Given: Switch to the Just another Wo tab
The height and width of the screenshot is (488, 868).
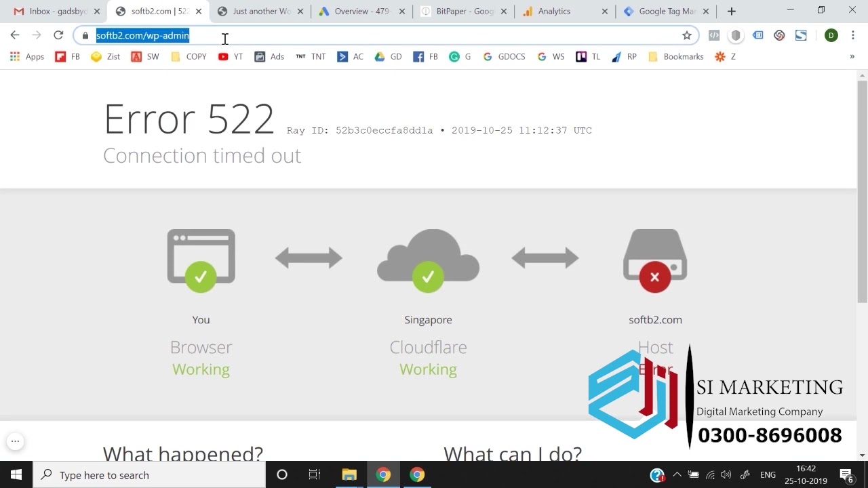Looking at the screenshot, I should click(259, 12).
